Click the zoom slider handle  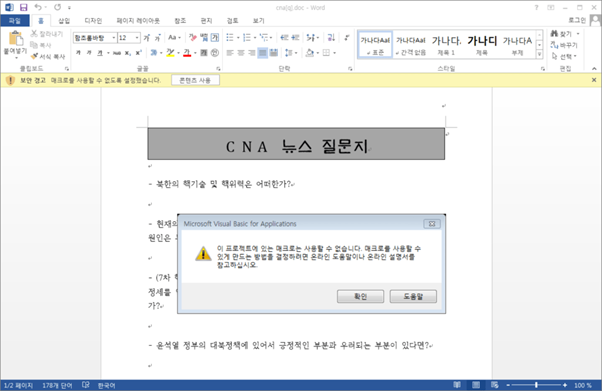pyautogui.click(x=536, y=385)
